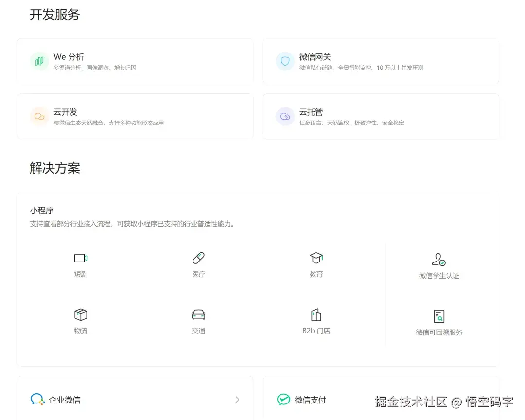Expand the 企业微信 card chevron arrow
The image size is (525, 420).
237,399
